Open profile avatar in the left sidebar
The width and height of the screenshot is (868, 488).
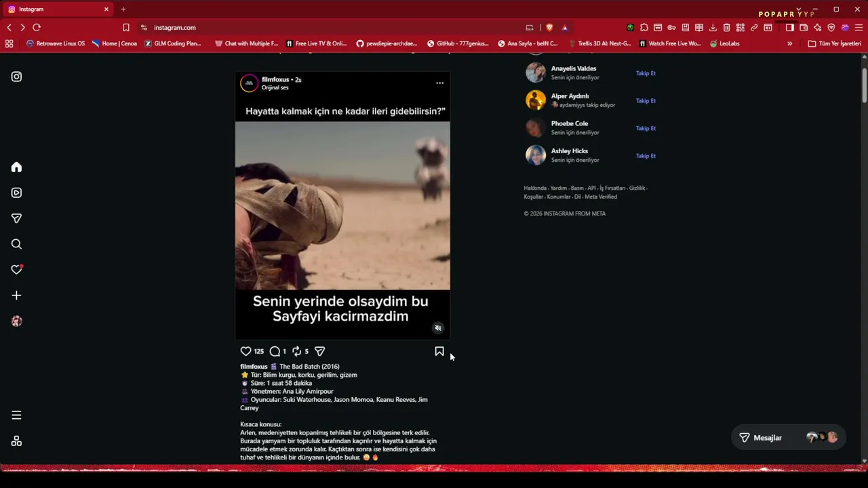(x=16, y=321)
